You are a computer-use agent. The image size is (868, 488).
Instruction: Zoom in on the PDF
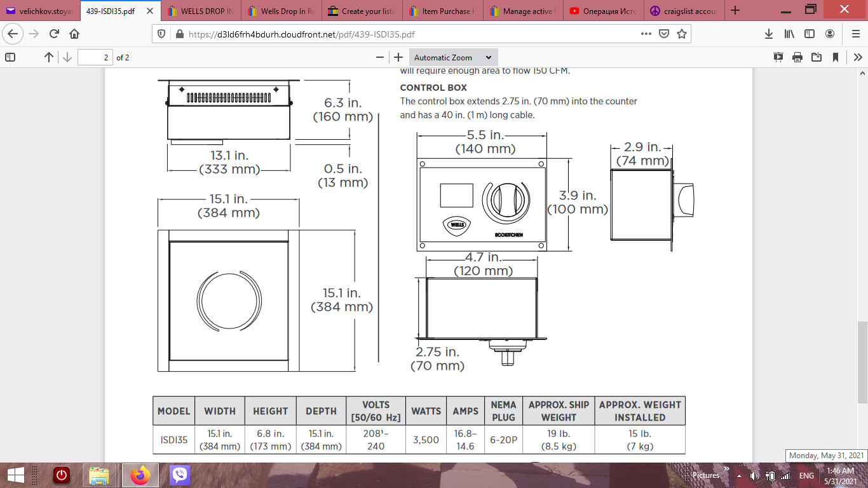[398, 57]
